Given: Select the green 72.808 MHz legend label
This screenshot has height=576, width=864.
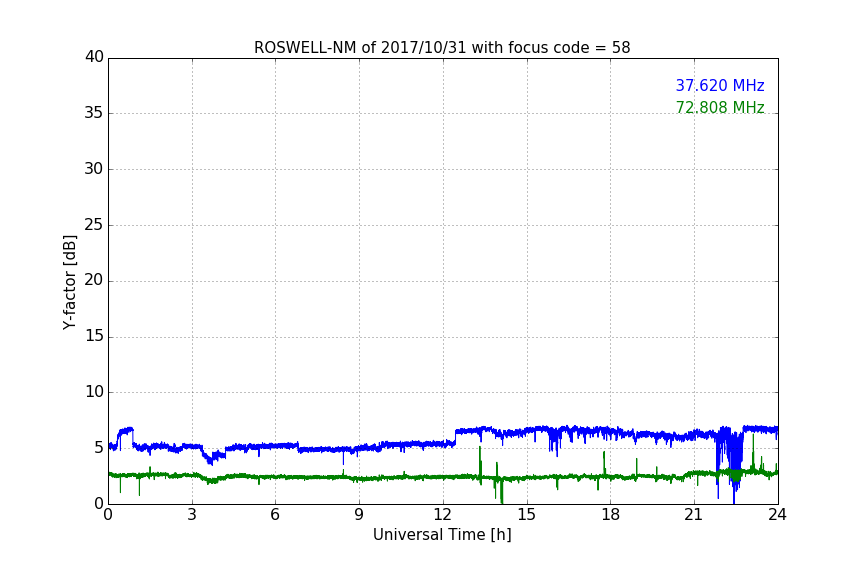Looking at the screenshot, I should [x=720, y=107].
